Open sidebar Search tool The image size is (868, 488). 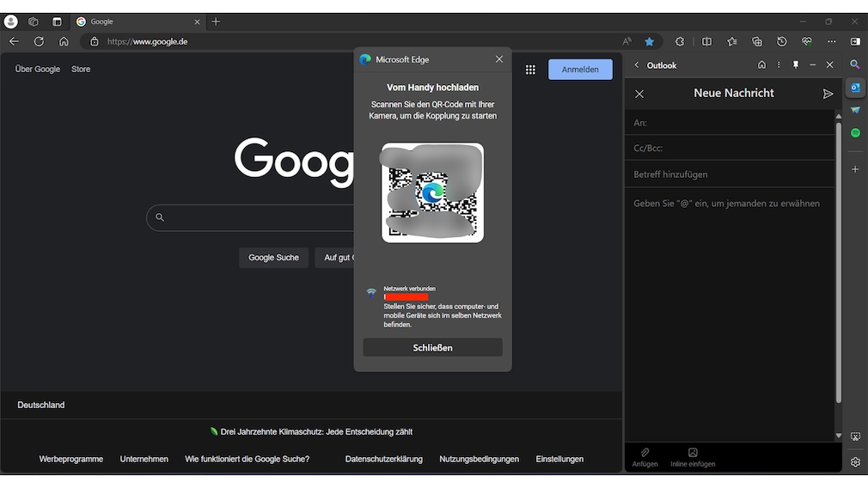(855, 64)
